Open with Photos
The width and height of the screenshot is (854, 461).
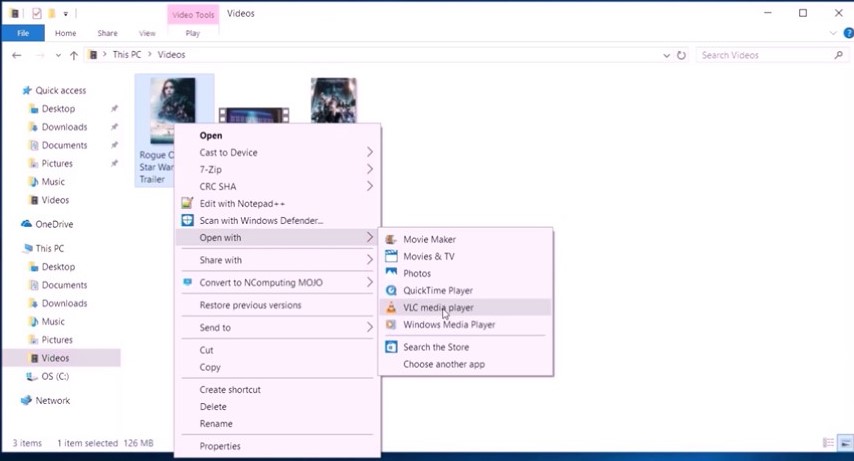click(465, 273)
